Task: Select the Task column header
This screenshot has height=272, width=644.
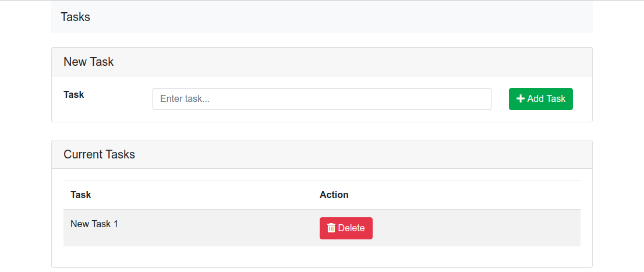Action: pyautogui.click(x=81, y=195)
